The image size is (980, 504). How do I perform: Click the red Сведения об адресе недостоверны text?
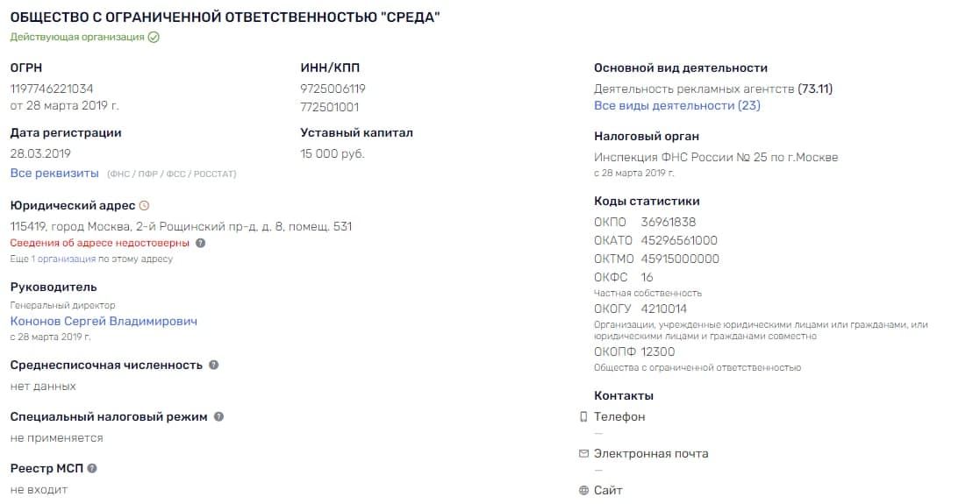pyautogui.click(x=99, y=243)
